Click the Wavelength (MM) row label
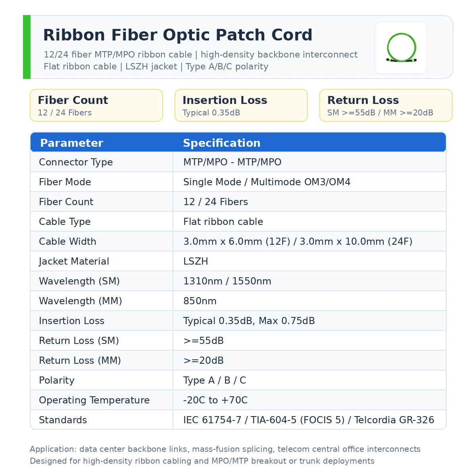 coord(81,301)
